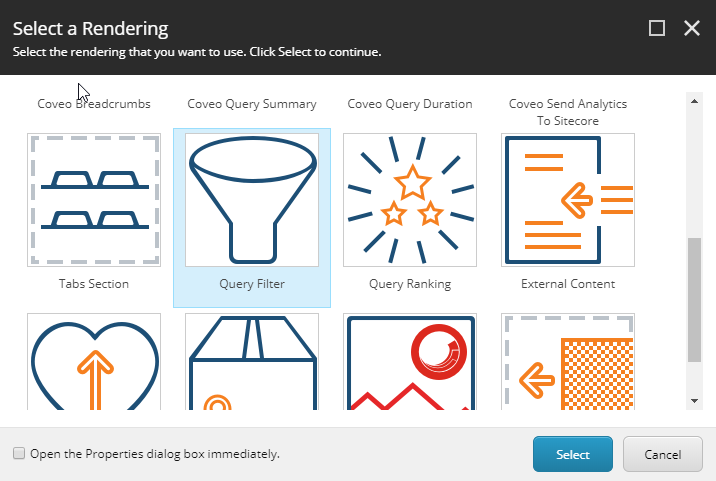Click Coveo Send Analytics To Sitecore label
Screen dimensions: 716x481
pyautogui.click(x=568, y=112)
